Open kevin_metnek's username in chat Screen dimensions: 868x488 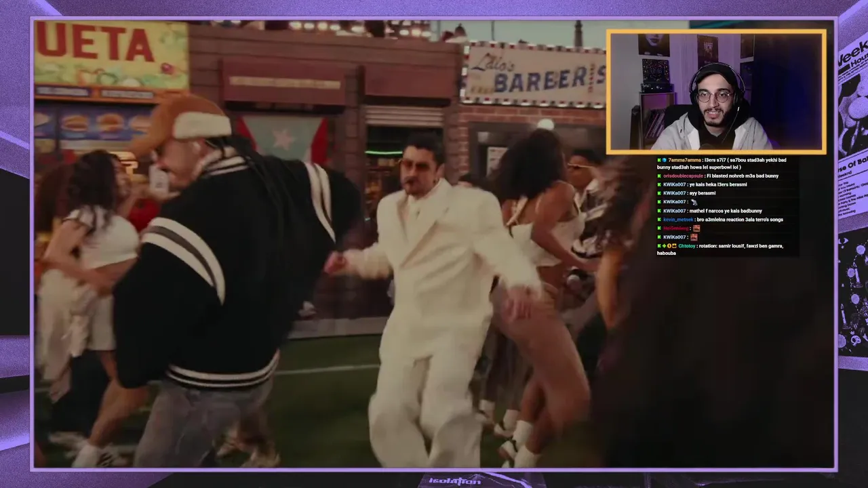point(678,220)
